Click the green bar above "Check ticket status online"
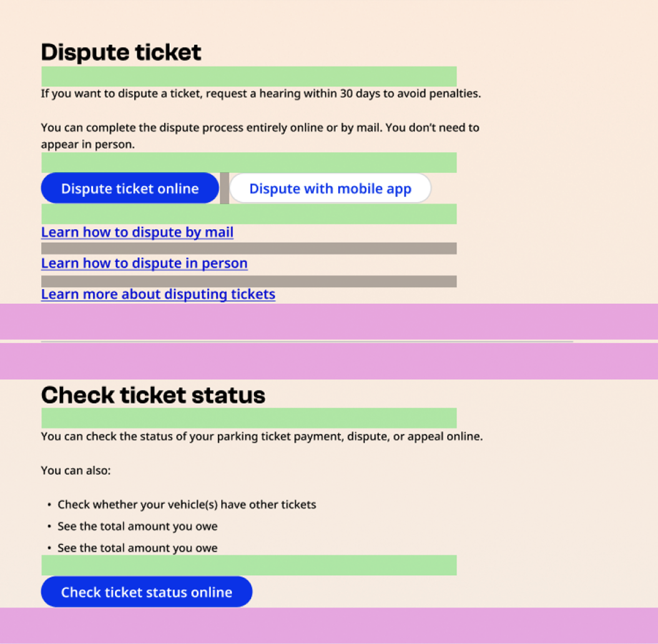The image size is (658, 644). (248, 564)
